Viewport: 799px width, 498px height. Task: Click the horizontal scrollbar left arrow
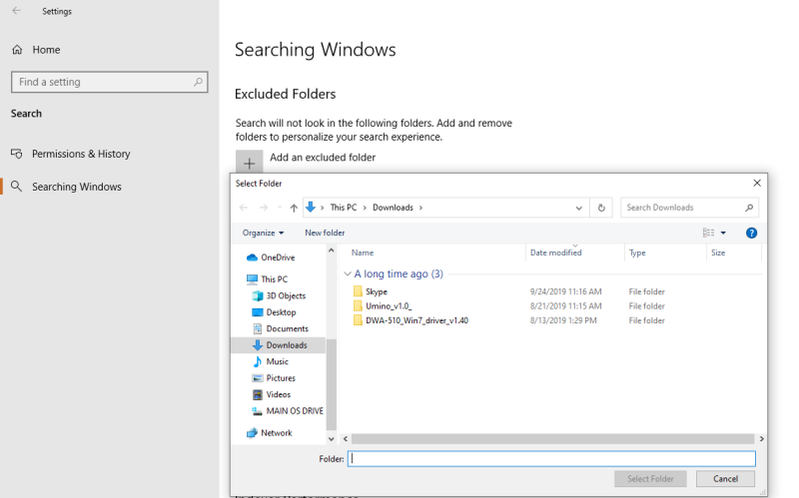(x=345, y=439)
